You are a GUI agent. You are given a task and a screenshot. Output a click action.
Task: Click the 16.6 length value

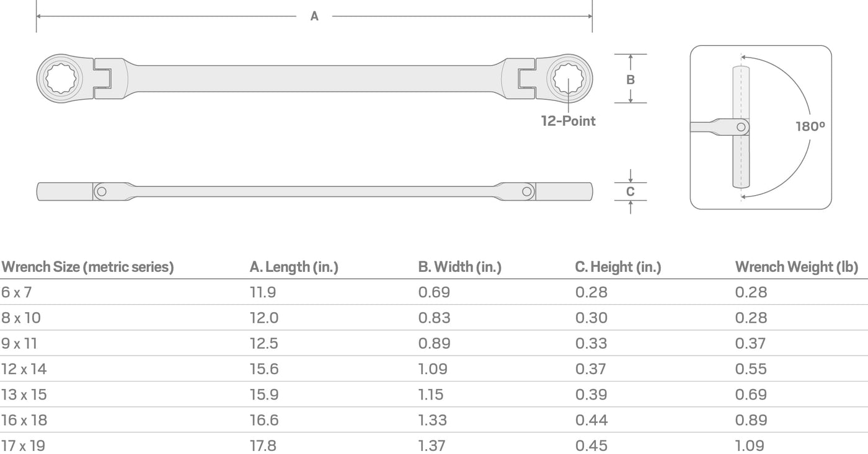[264, 420]
